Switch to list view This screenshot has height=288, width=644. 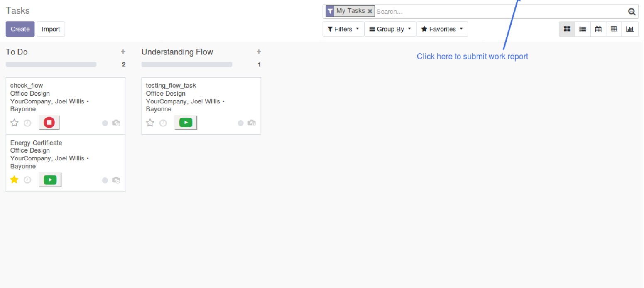click(x=583, y=29)
